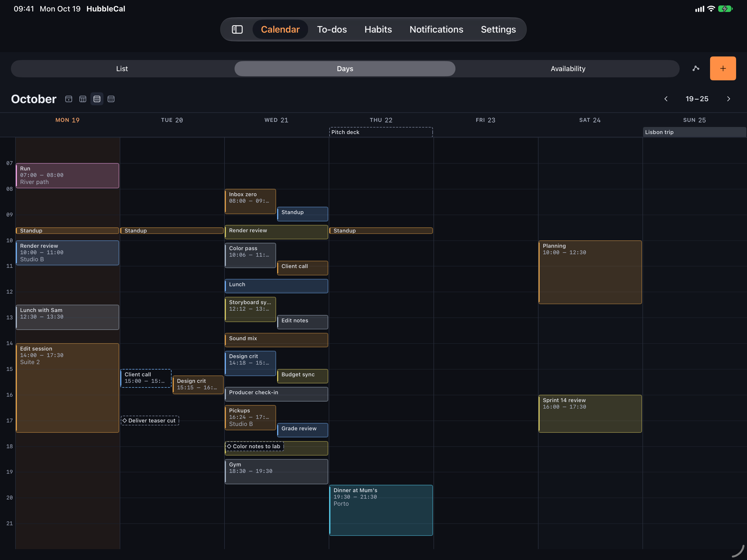Tap the Wi-Fi status icon
The height and width of the screenshot is (560, 747).
coord(711,9)
